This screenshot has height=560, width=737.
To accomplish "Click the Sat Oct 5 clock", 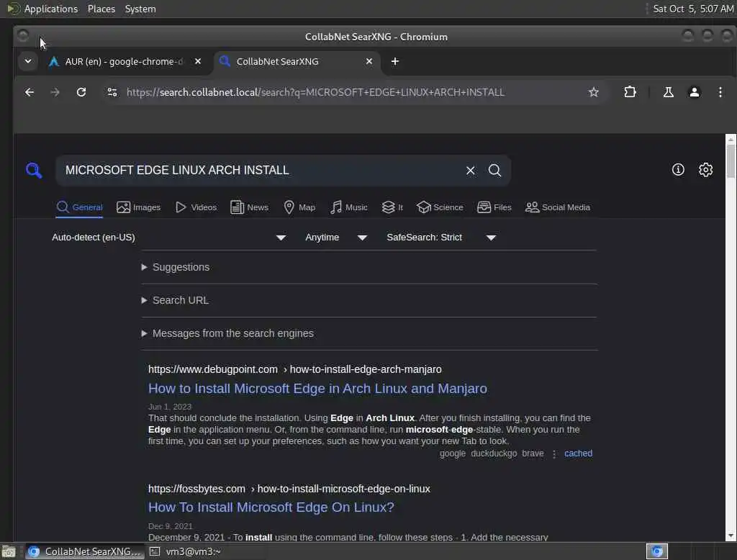I will [693, 9].
